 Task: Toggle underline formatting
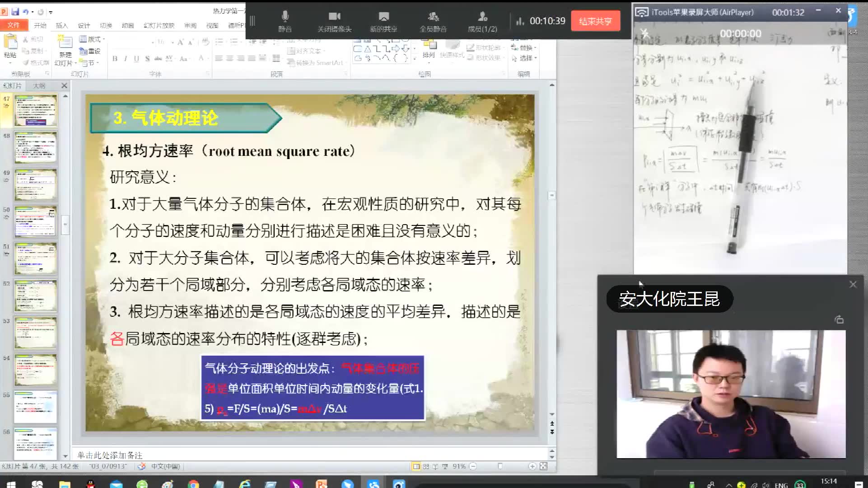point(136,58)
